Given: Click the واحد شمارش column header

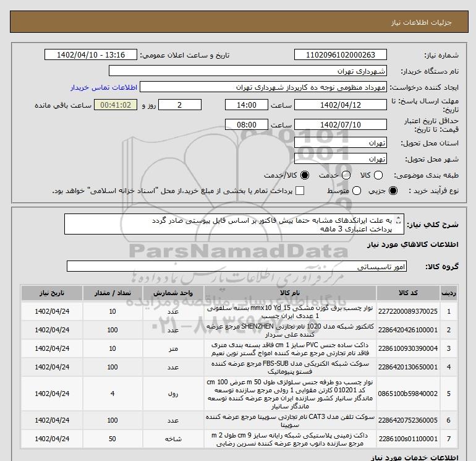Looking at the screenshot, I should (x=173, y=293).
